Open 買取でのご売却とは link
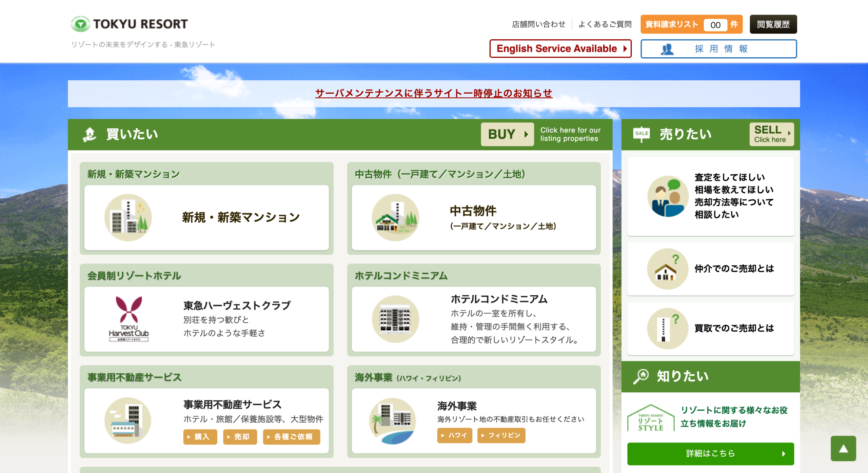 coord(734,328)
